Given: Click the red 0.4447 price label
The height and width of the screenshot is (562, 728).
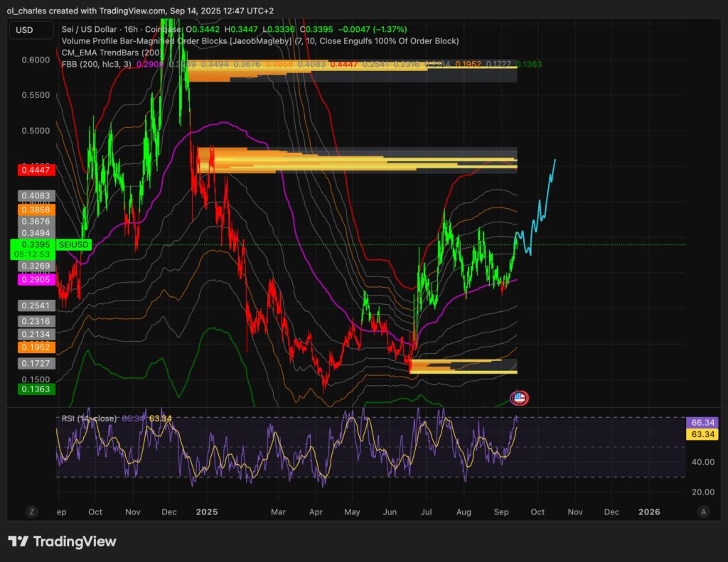Looking at the screenshot, I should point(33,170).
